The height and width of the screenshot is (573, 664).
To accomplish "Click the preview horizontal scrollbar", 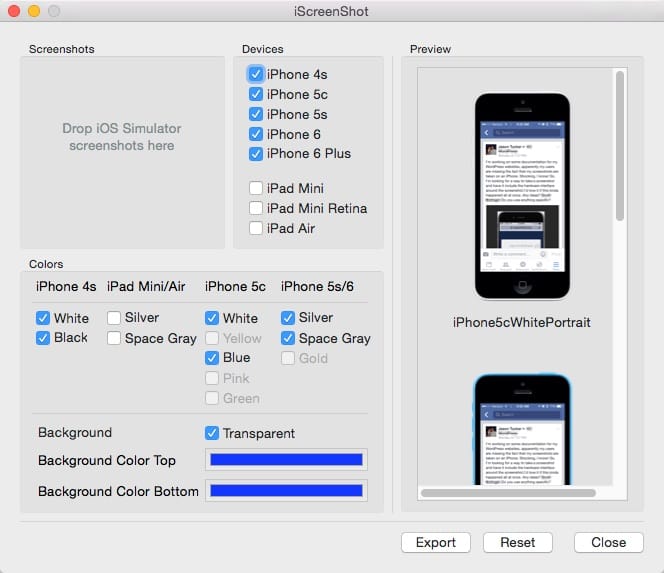I will (508, 493).
